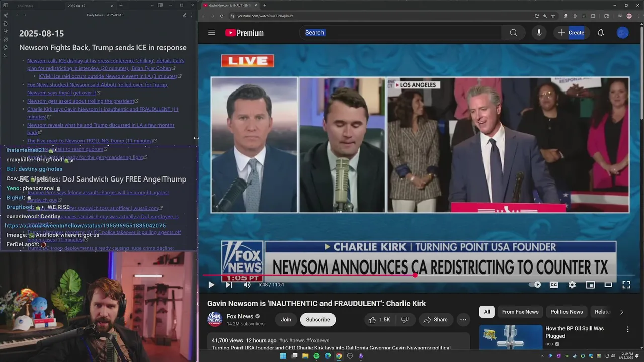Viewport: 644px width, 362px height.
Task: Click the YouTube search magnifier button
Action: click(513, 33)
